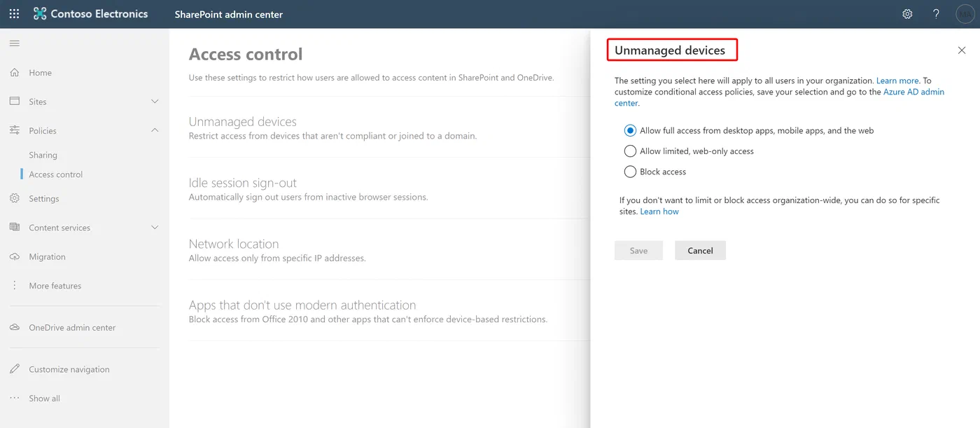Click Content services label in navigation
The image size is (980, 428).
(59, 228)
